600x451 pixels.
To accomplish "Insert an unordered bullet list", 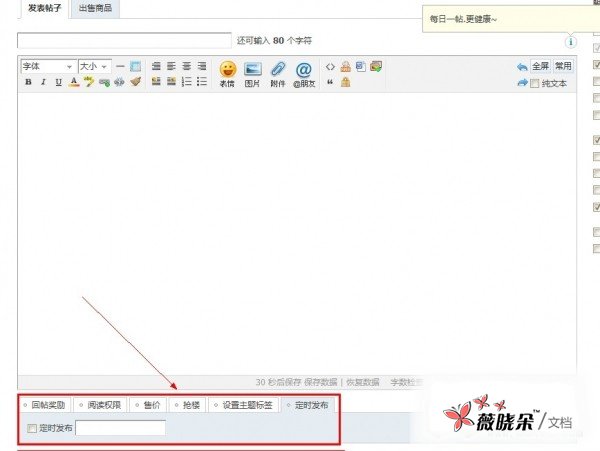I will point(202,81).
